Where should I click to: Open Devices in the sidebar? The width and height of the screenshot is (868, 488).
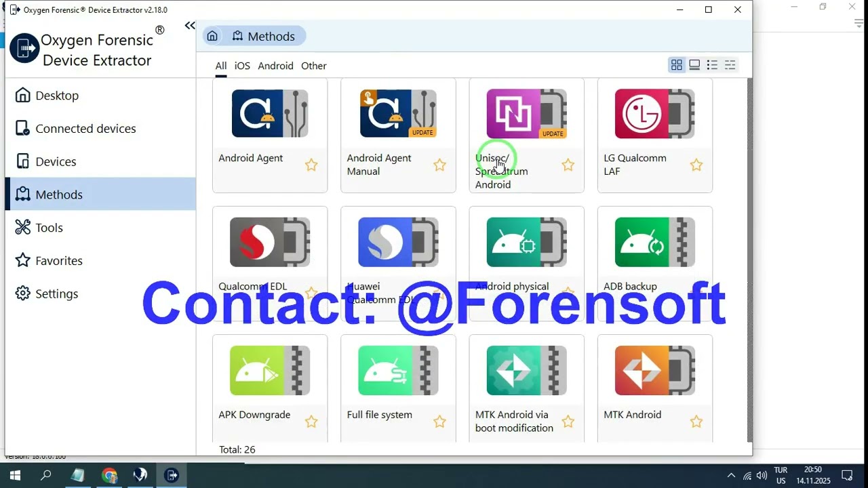100,162
